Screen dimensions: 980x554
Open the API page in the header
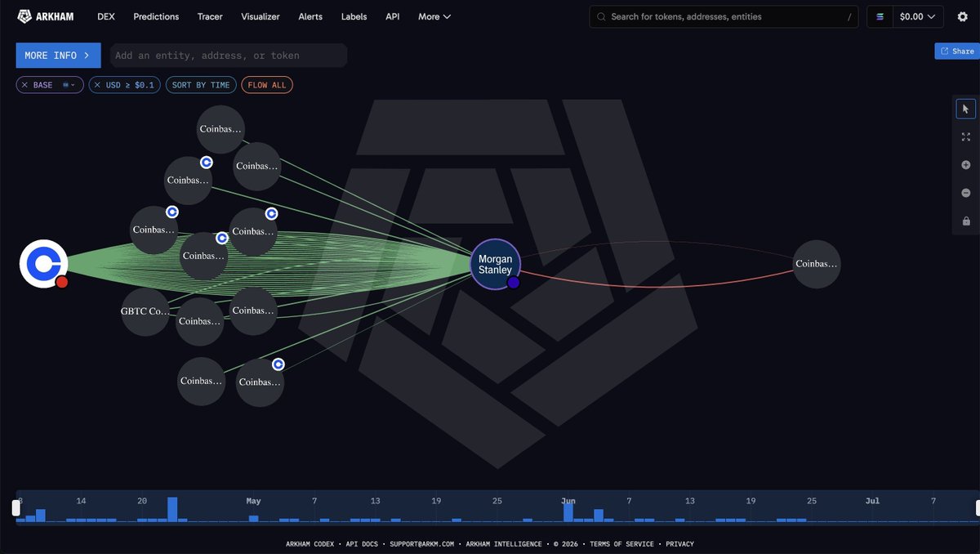tap(393, 16)
